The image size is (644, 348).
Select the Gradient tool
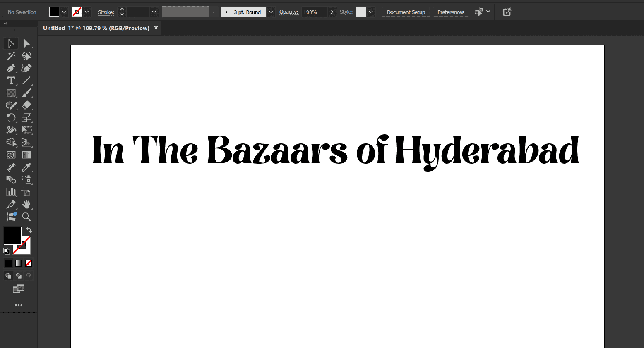[27, 155]
